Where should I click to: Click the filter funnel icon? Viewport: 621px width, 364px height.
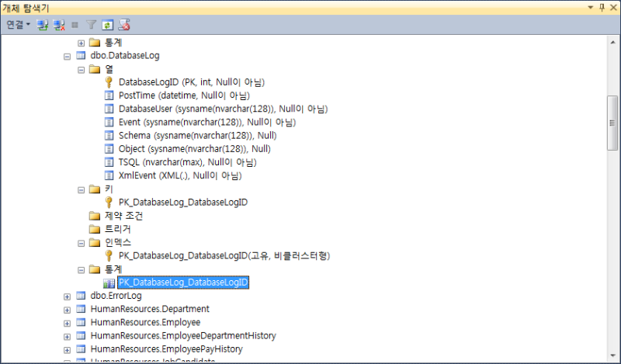(91, 25)
